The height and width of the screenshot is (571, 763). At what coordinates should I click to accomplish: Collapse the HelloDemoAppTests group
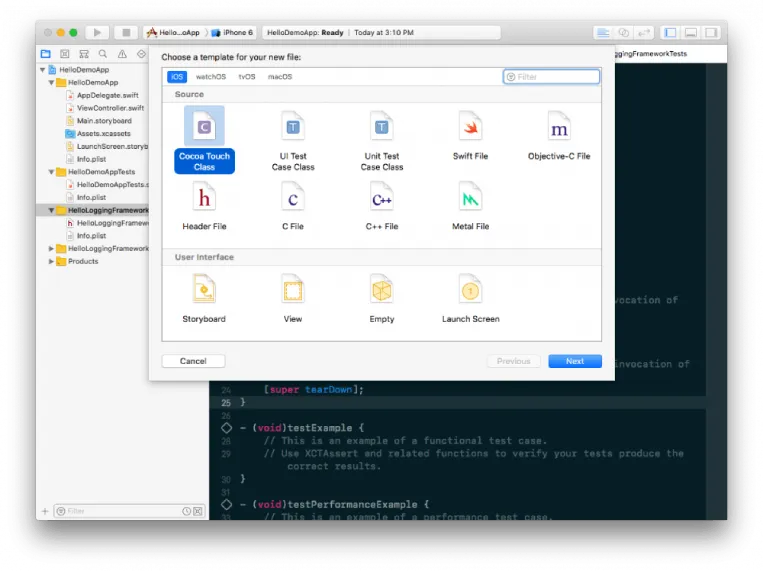[51, 172]
